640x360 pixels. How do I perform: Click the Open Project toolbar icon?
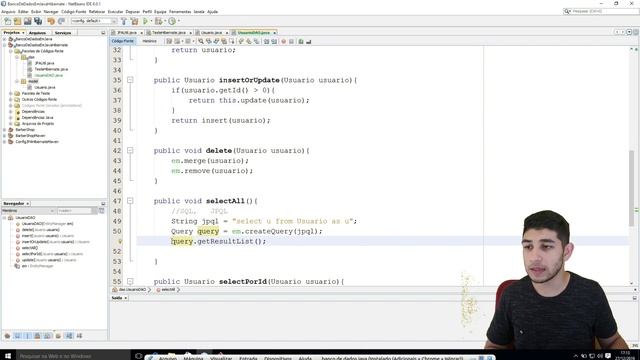click(27, 21)
